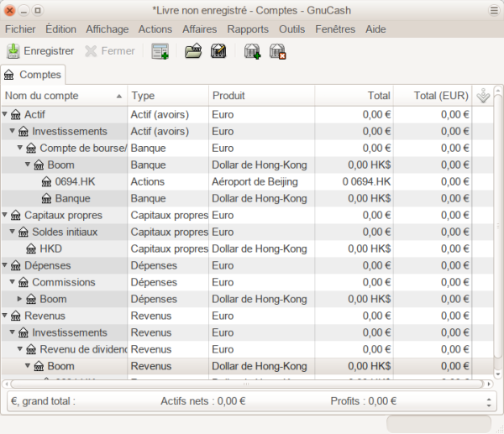This screenshot has height=434, width=504.
Task: Click the new account icon with green plus
Action: pos(252,51)
